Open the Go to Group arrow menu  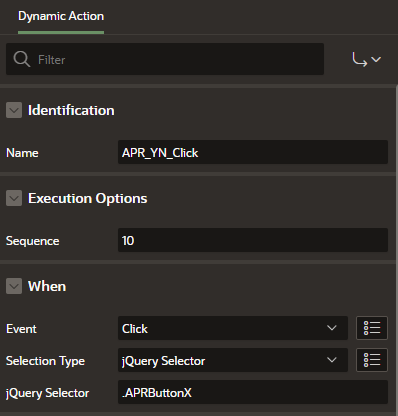point(366,60)
